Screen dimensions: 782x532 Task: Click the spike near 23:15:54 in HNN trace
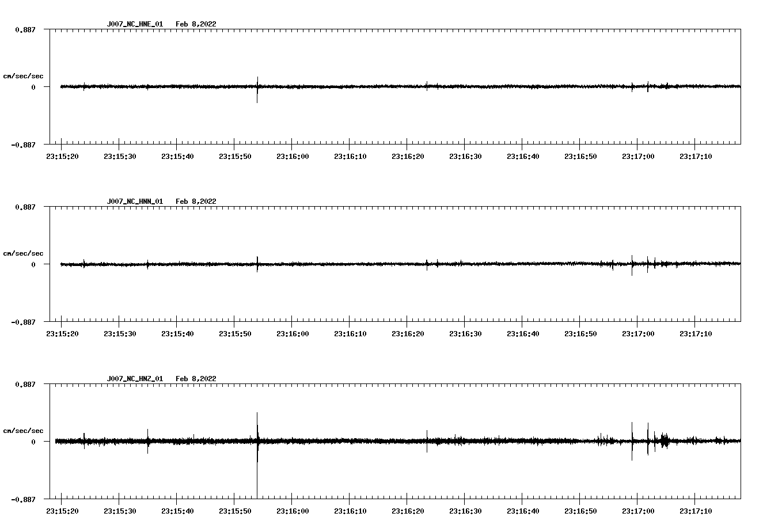pyautogui.click(x=257, y=264)
